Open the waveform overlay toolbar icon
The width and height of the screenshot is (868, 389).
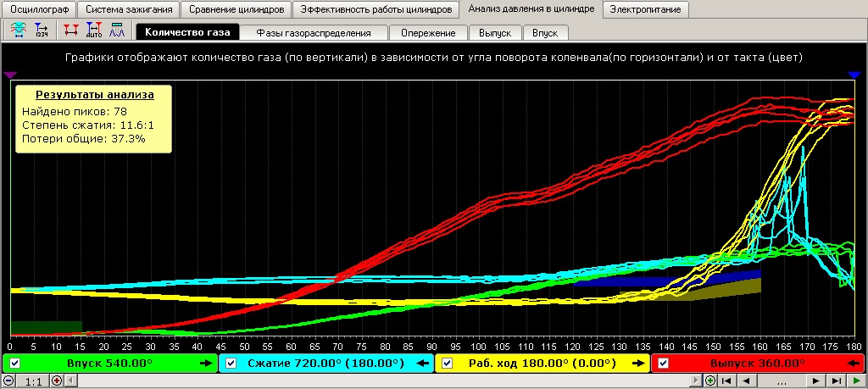19,30
